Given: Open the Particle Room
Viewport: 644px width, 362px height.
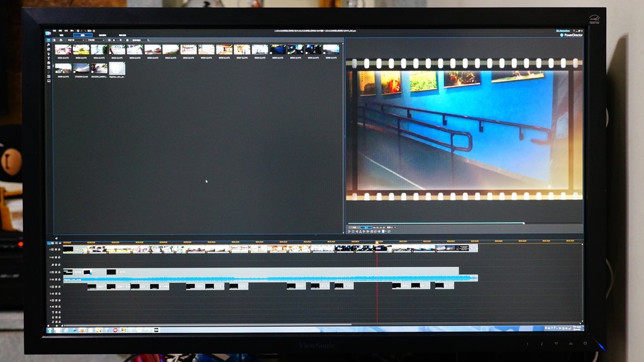Looking at the screenshot, I should click(x=48, y=54).
